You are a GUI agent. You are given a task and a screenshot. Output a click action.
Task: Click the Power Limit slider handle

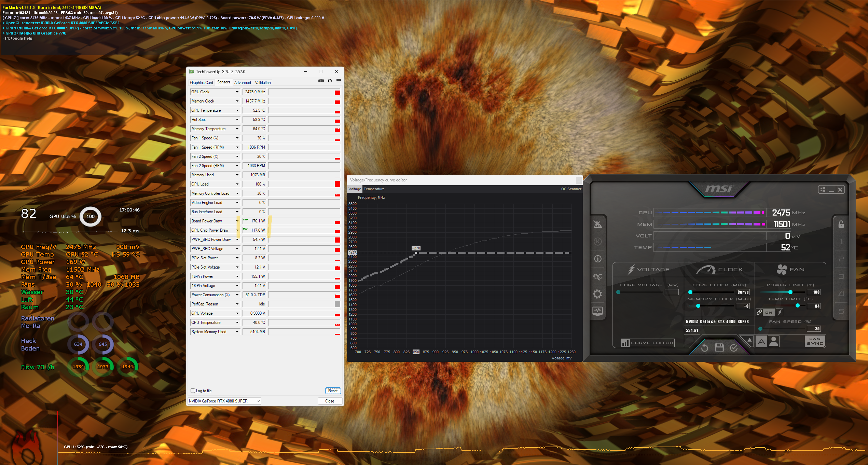[x=790, y=292]
